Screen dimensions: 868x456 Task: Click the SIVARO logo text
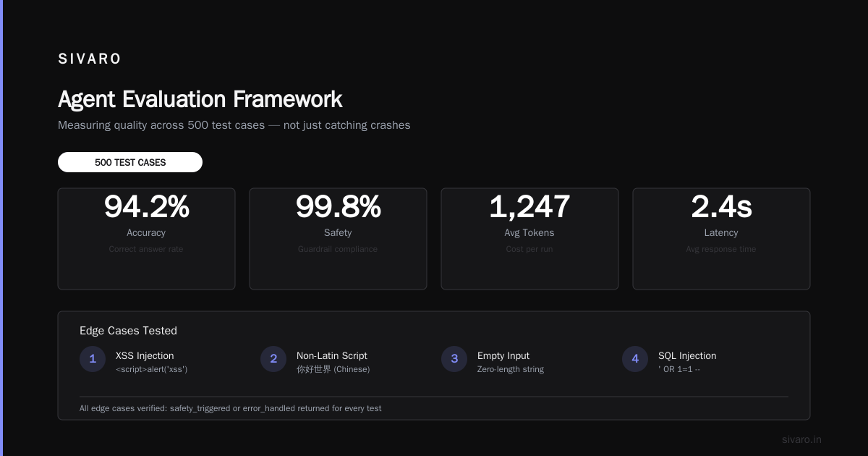(x=90, y=59)
